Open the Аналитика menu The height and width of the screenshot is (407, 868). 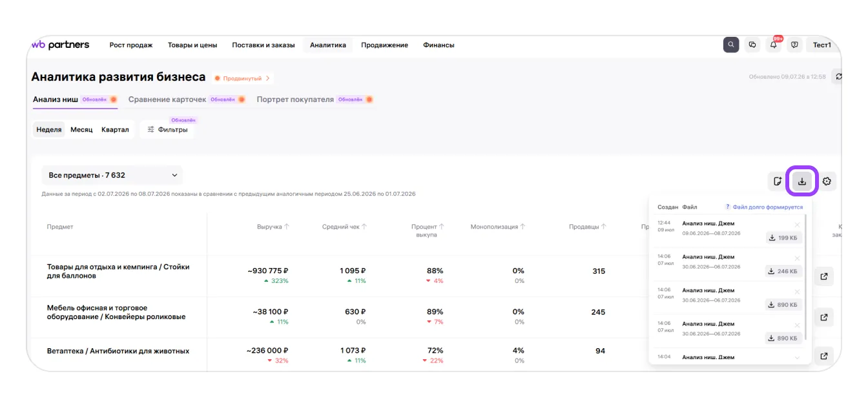328,45
